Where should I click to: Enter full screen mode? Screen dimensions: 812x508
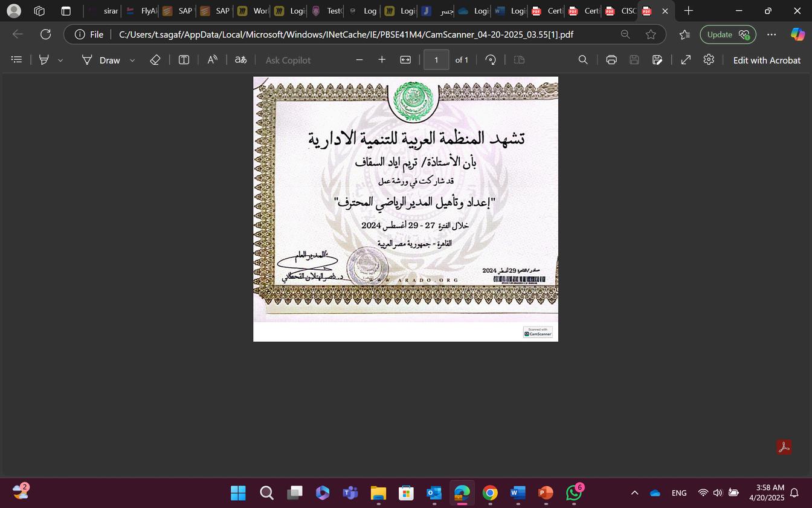click(x=686, y=60)
